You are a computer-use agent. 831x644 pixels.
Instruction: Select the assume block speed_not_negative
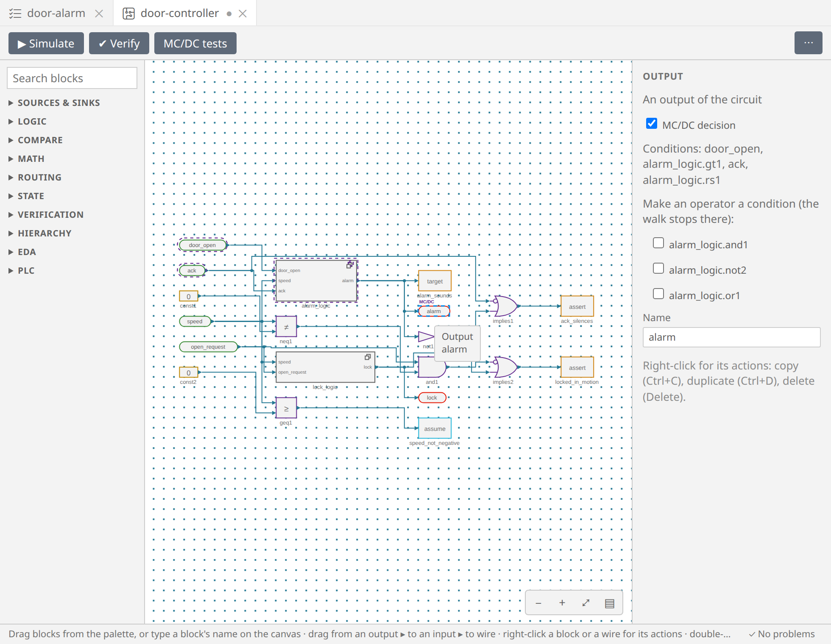(x=435, y=428)
